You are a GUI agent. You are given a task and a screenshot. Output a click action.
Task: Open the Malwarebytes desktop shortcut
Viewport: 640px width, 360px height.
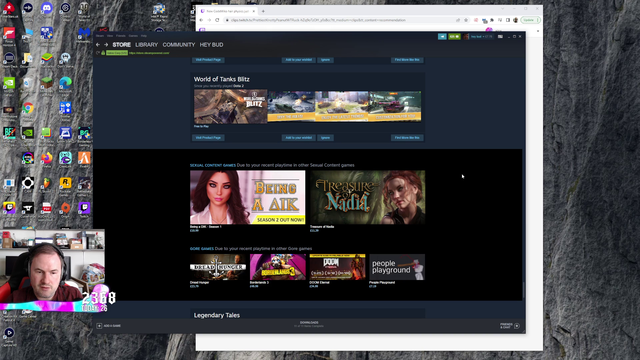[x=84, y=33]
